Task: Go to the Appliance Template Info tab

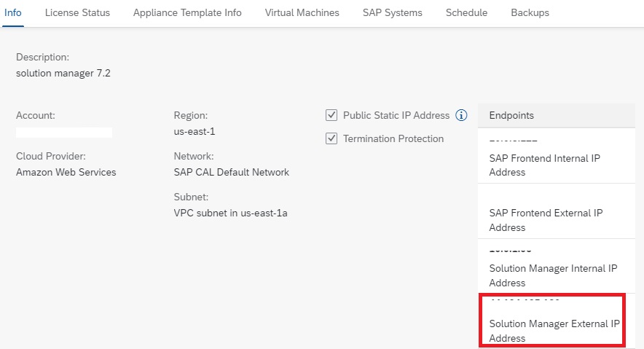Action: [x=187, y=13]
